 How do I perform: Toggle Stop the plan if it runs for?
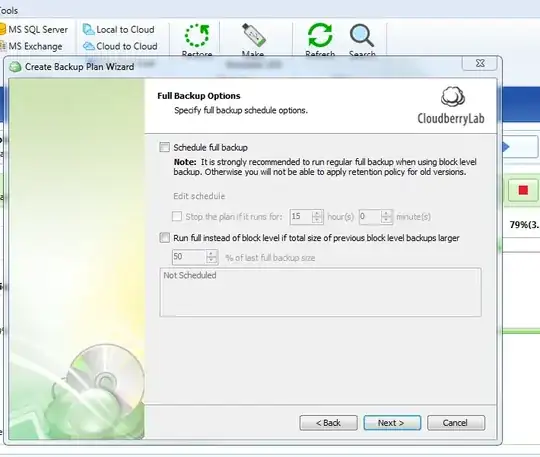coord(177,217)
